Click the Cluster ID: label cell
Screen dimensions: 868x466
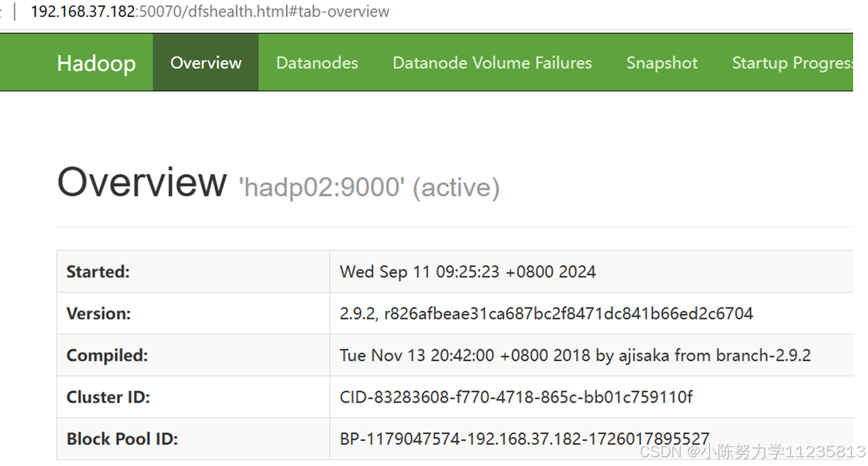(193, 397)
